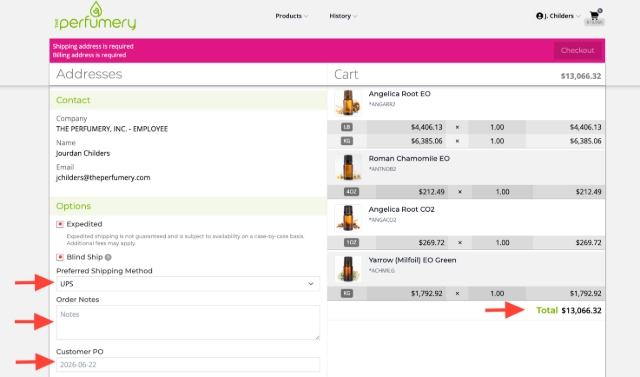640x377 pixels.
Task: Click the Checkout button
Action: (x=577, y=50)
